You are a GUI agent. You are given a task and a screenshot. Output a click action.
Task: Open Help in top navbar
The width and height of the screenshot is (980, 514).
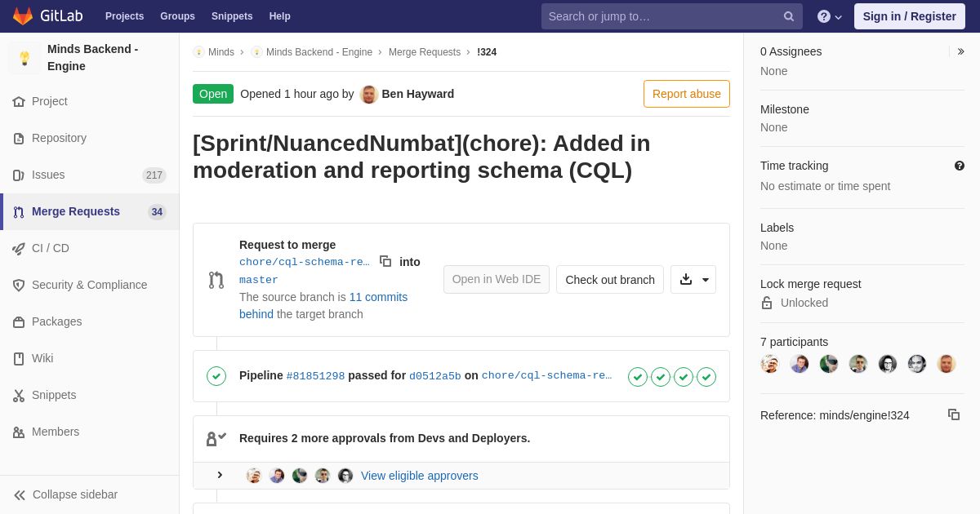(x=280, y=16)
